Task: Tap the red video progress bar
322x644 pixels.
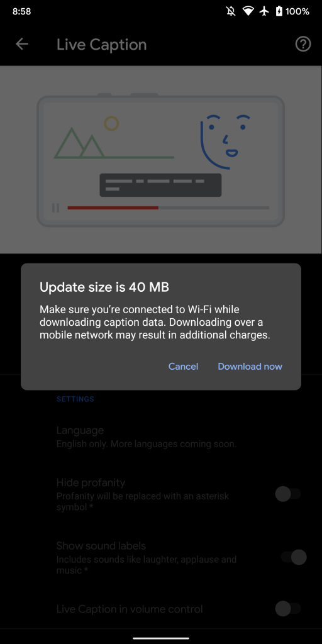Action: point(113,208)
